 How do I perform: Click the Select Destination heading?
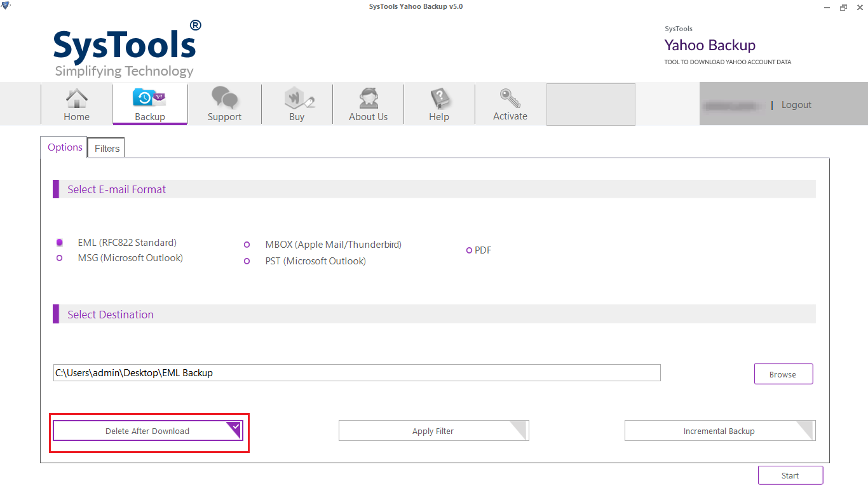(111, 315)
